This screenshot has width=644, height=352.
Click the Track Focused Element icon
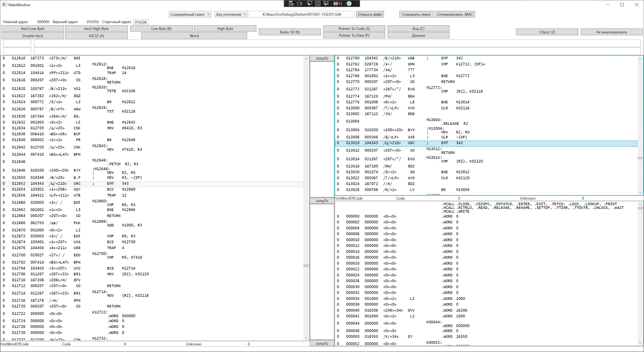(326, 4)
